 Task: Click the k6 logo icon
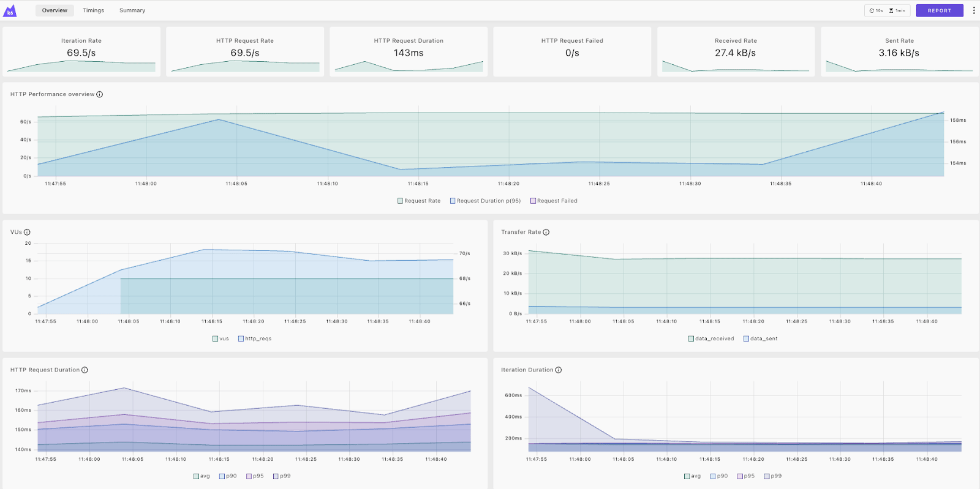pyautogui.click(x=10, y=10)
